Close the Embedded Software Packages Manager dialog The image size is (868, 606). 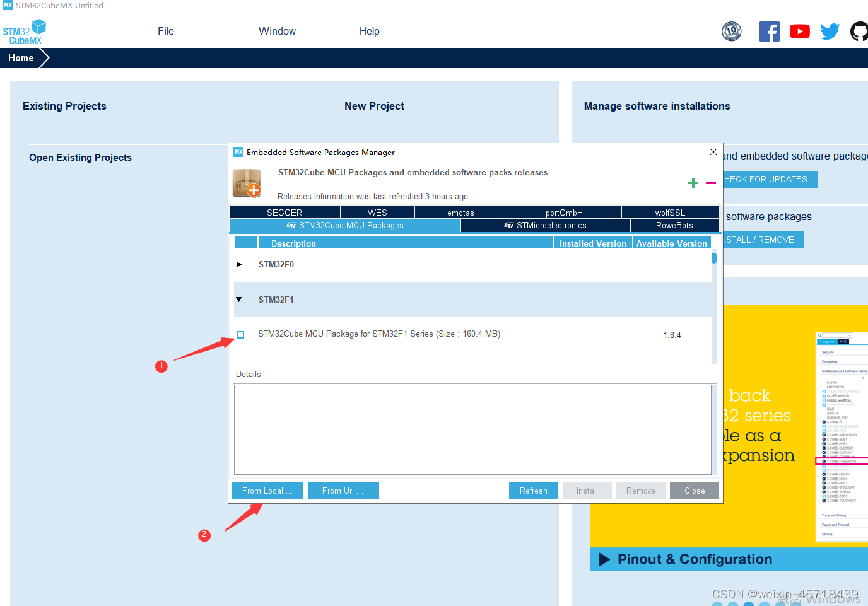[x=713, y=152]
